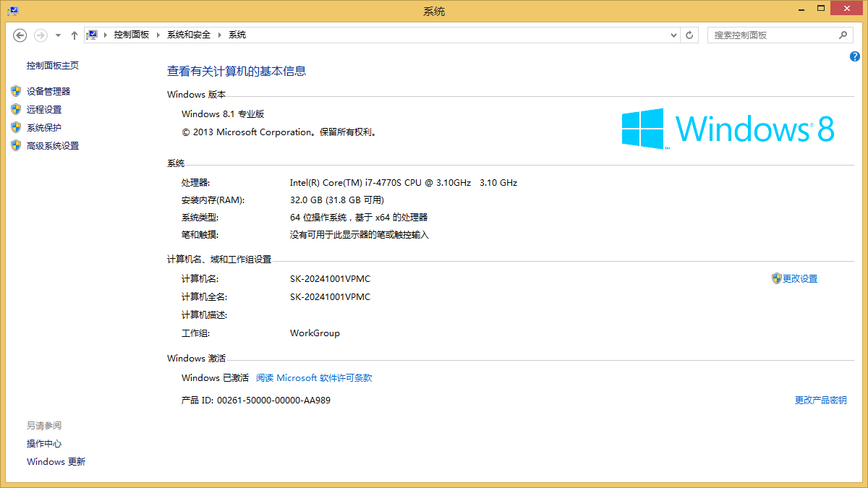Open 远程设置 from the left sidebar
Image resolution: width=868 pixels, height=488 pixels.
click(x=44, y=110)
